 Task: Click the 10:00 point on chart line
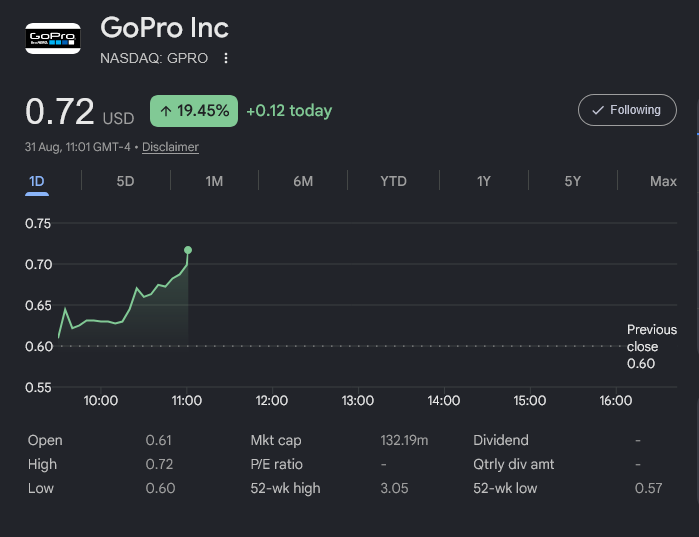[101, 321]
